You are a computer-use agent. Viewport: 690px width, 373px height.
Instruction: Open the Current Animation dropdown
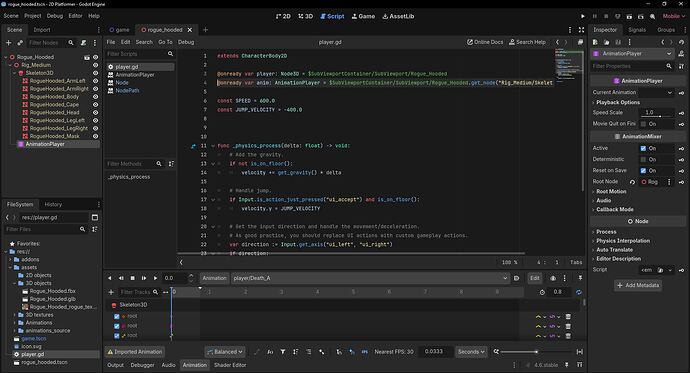click(656, 92)
